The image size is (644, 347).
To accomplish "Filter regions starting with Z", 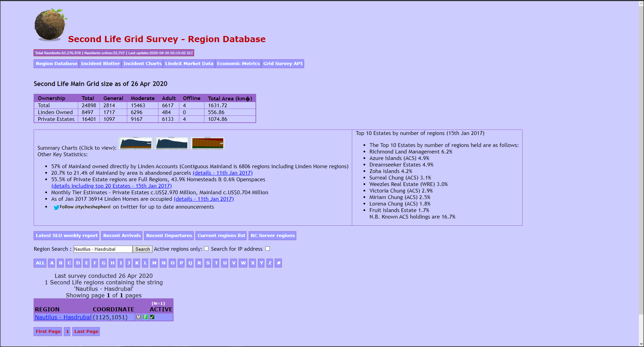I will [x=270, y=263].
